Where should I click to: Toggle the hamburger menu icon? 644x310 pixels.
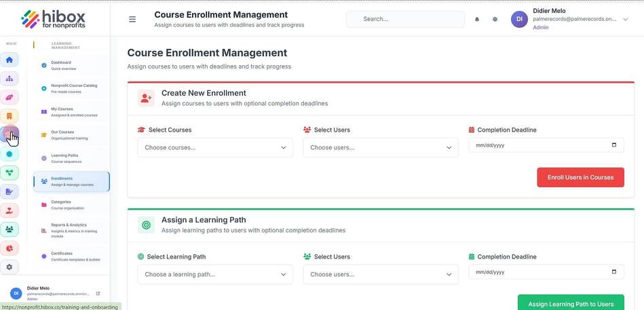tap(132, 19)
